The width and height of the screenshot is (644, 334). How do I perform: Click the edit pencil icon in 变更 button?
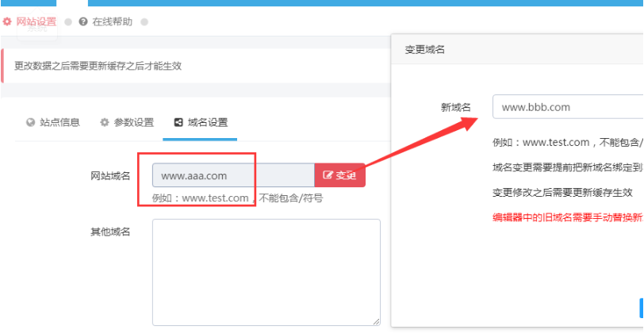[328, 175]
